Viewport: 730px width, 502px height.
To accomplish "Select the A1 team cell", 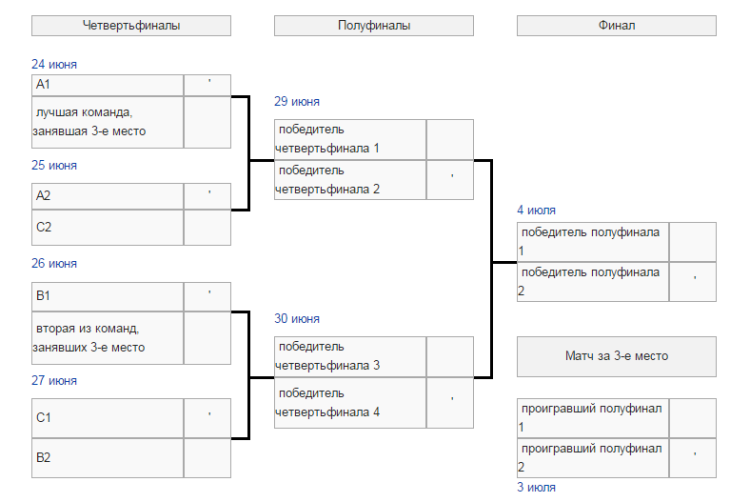I will (x=107, y=85).
